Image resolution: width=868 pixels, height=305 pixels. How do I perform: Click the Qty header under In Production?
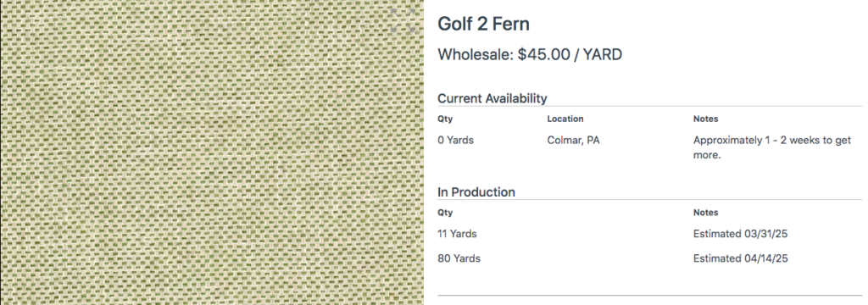point(444,213)
